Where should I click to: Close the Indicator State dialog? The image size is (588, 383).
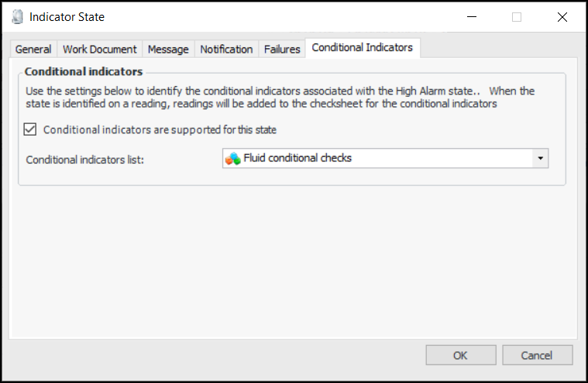(x=562, y=17)
